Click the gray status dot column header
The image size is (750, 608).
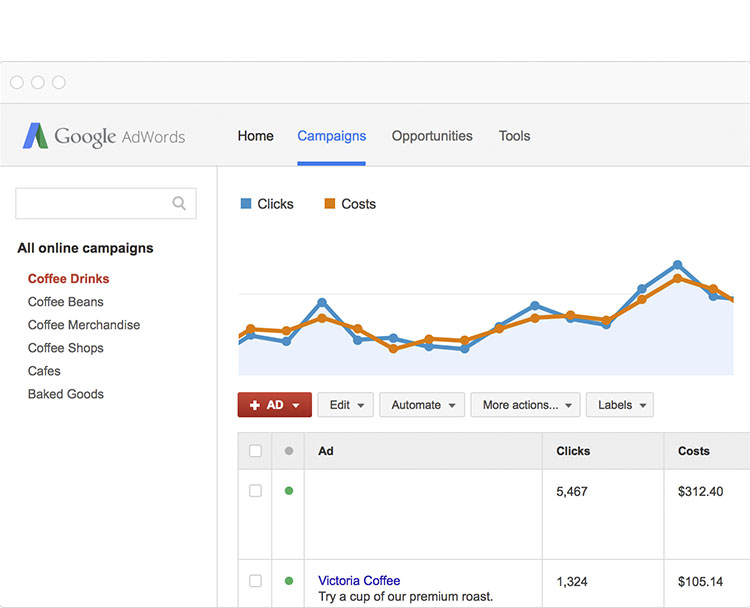[289, 451]
